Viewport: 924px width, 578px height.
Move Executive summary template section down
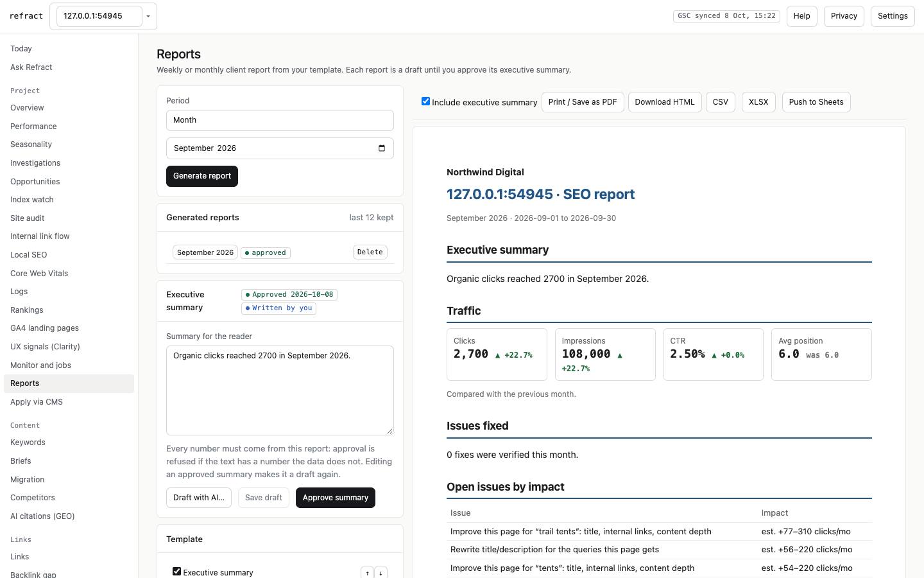point(381,573)
